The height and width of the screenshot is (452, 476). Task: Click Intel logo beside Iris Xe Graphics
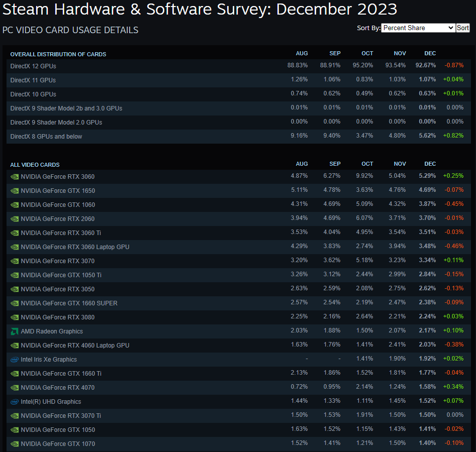tap(15, 360)
